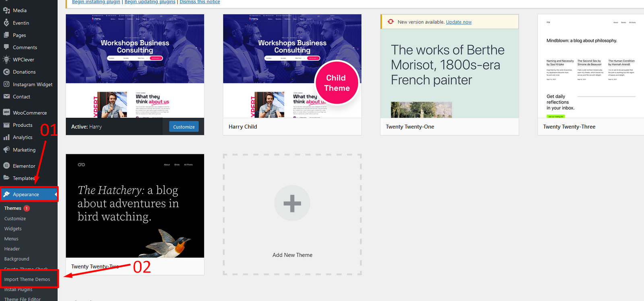
Task: Click the 'Active: Harry' label
Action: (x=87, y=127)
